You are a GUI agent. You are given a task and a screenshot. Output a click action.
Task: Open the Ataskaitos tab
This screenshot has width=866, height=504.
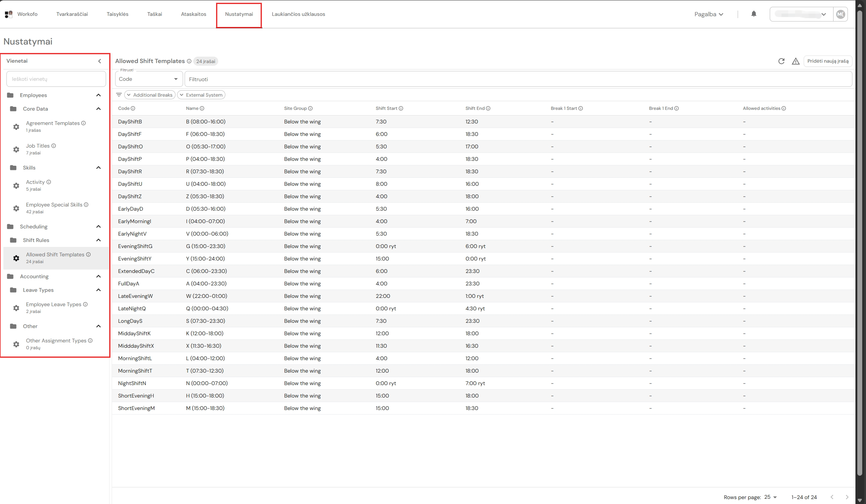click(193, 14)
